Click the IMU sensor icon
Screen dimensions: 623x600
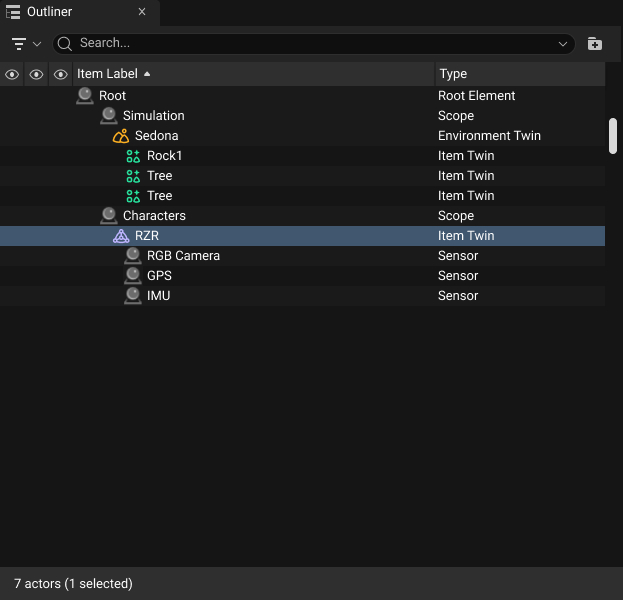click(x=133, y=296)
